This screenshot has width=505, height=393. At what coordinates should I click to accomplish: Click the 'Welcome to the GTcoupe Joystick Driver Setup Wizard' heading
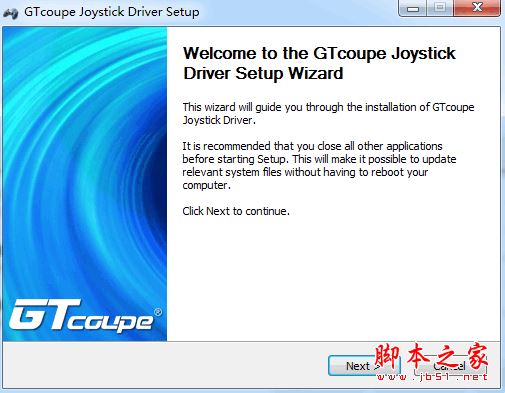click(x=319, y=63)
